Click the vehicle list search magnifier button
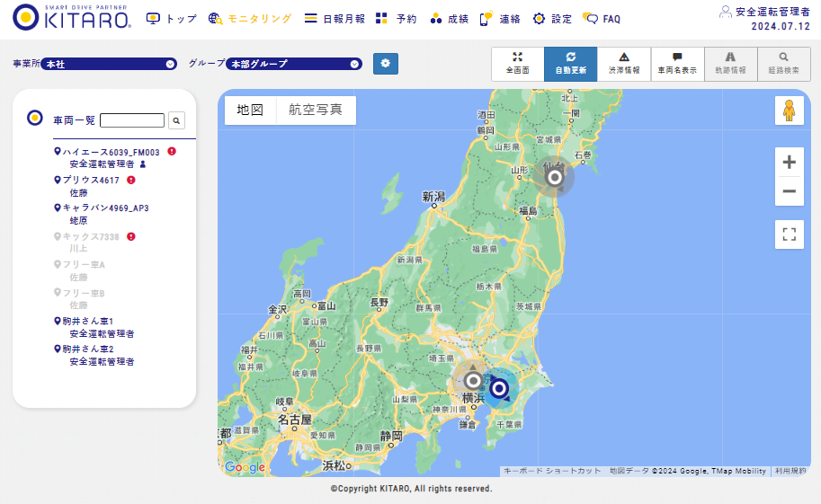 176,120
